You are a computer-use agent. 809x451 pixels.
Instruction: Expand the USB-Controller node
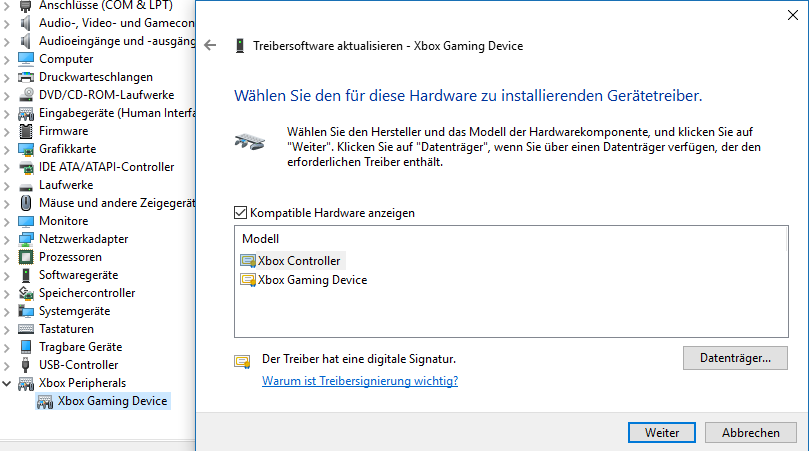click(7, 365)
